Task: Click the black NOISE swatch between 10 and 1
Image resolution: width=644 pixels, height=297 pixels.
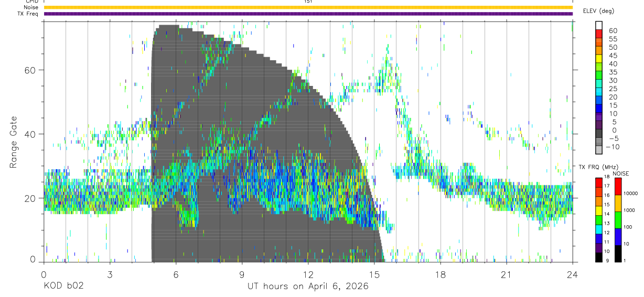Action: coord(618,254)
